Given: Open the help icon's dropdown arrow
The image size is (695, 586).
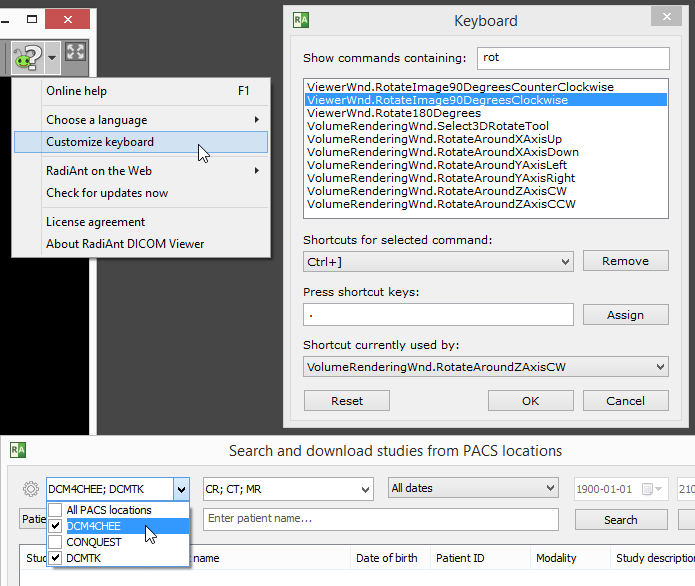Looking at the screenshot, I should (52, 58).
